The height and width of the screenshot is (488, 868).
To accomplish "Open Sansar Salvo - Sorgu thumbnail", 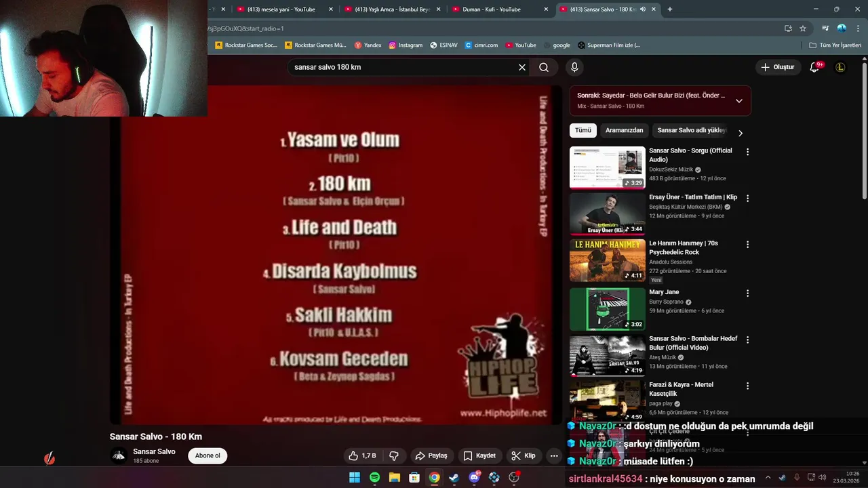I will coord(608,167).
